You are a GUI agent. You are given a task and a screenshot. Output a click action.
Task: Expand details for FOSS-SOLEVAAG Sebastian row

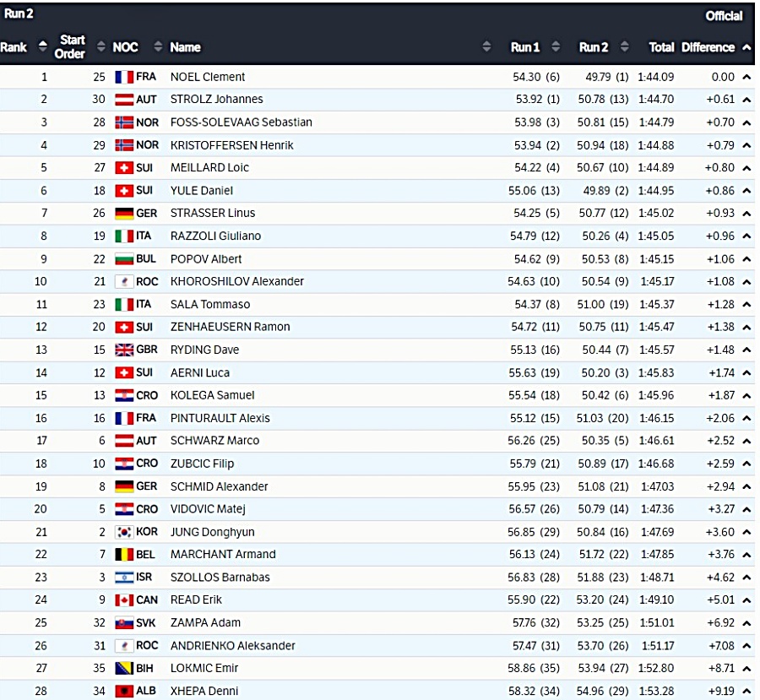[747, 122]
